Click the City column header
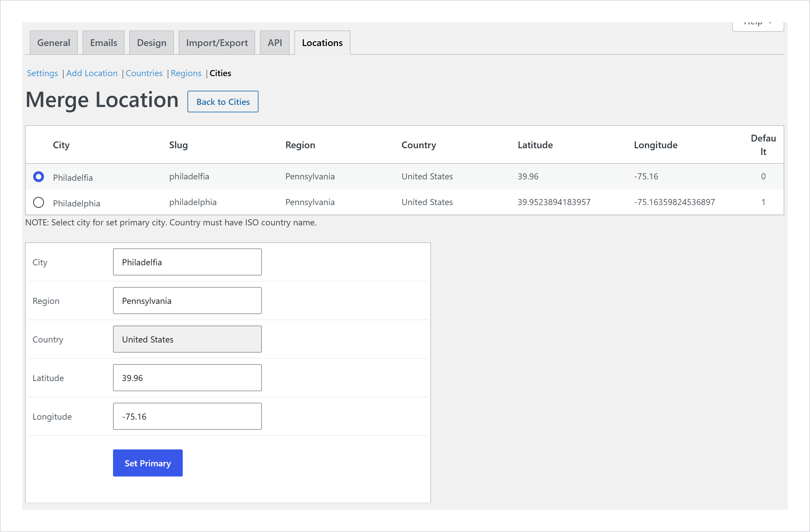Viewport: 810px width, 532px height. click(61, 145)
